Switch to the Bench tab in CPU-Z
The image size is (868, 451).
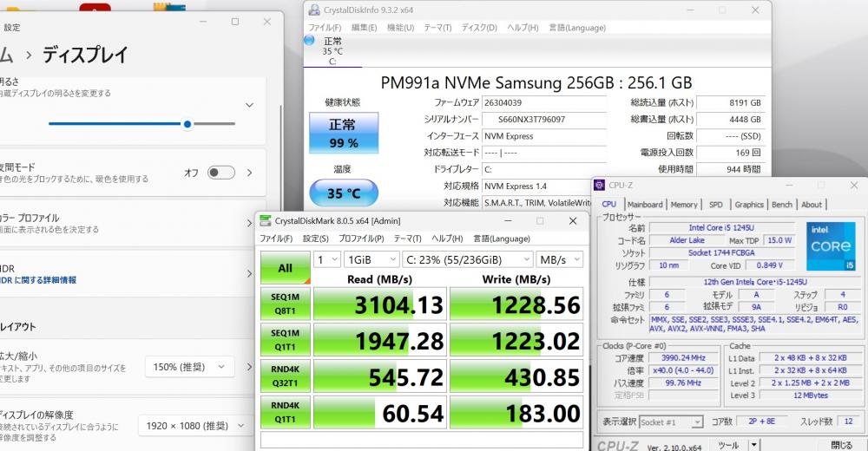coord(782,204)
